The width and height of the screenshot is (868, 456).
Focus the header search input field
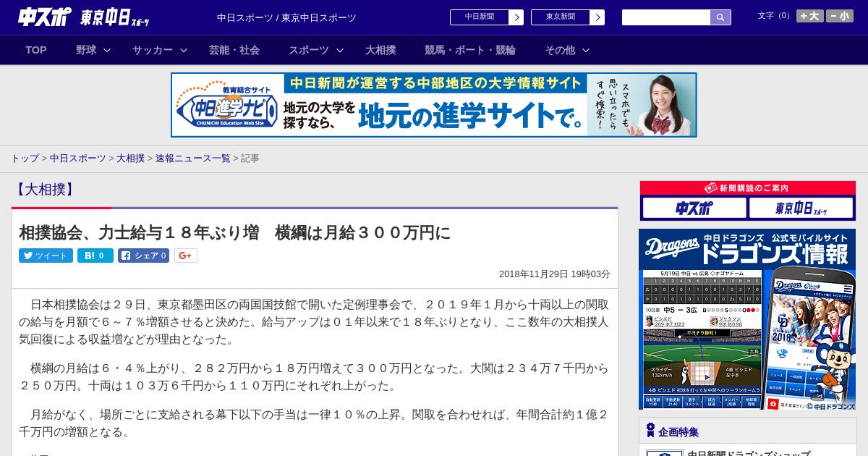click(666, 17)
